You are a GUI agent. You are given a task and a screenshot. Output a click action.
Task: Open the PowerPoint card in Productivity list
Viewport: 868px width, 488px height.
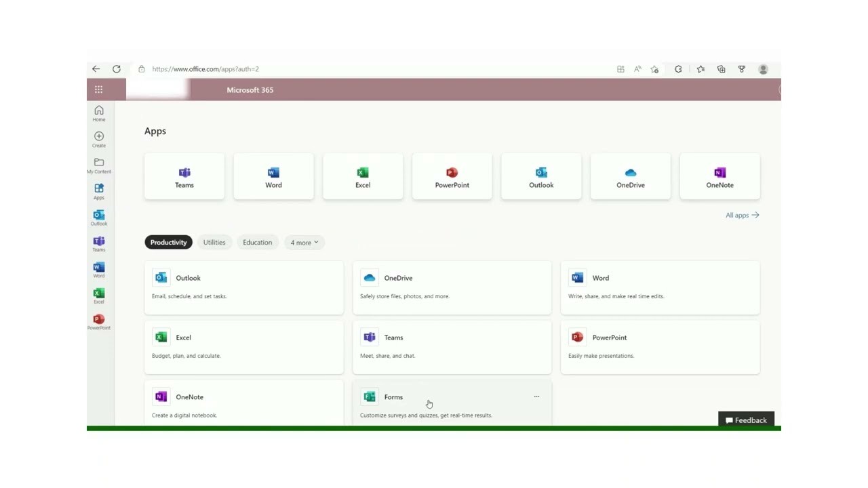(660, 347)
